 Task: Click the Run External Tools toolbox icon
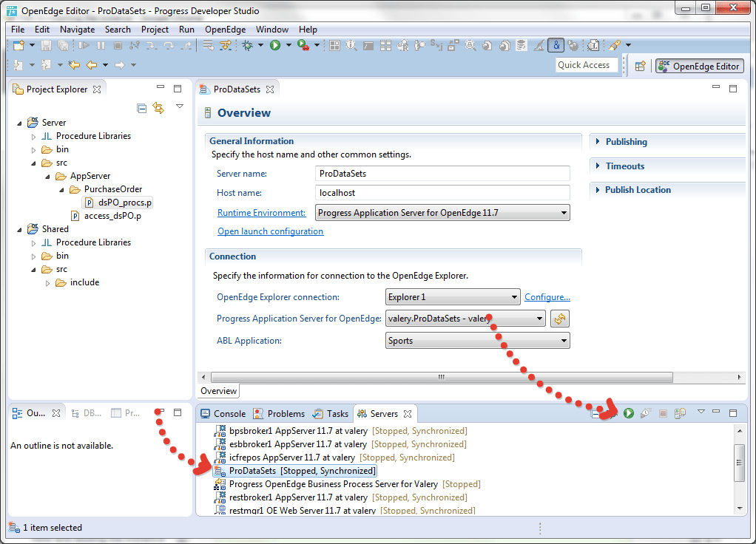tap(303, 45)
